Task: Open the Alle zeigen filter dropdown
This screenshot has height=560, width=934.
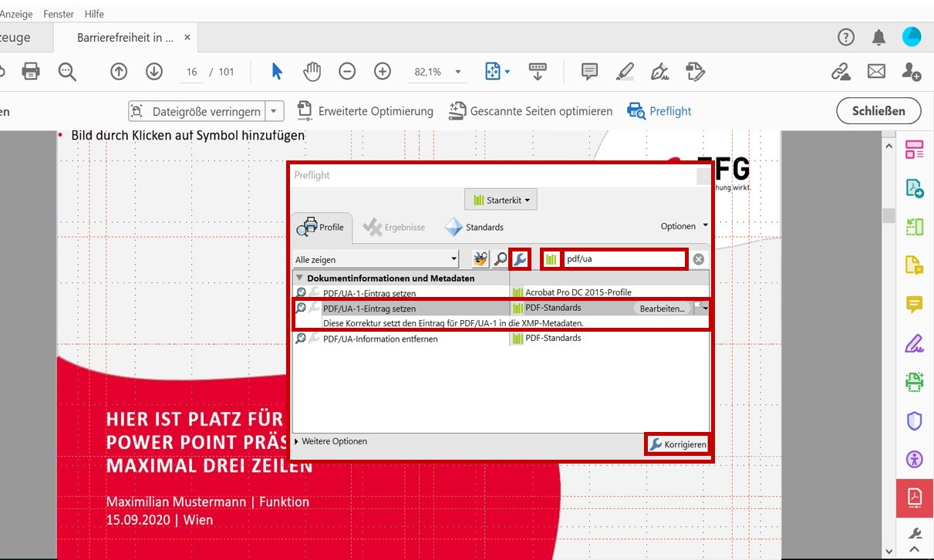Action: pyautogui.click(x=376, y=259)
